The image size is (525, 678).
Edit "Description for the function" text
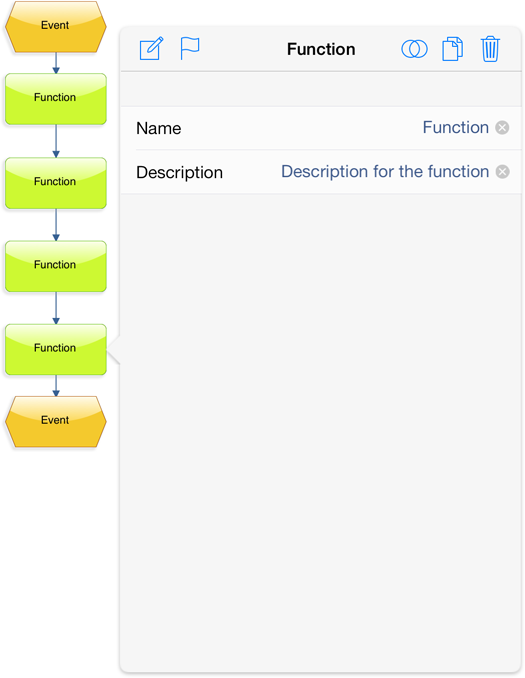385,172
